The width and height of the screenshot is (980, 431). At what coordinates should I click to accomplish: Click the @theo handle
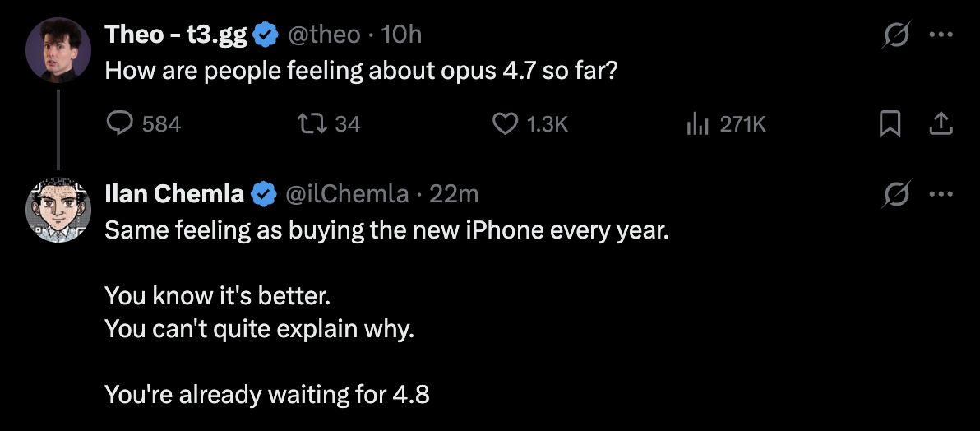(x=322, y=34)
